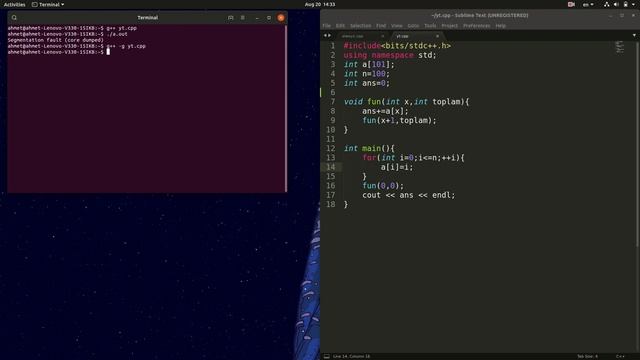
Task: Click the 'int n=100;' line
Action: pyautogui.click(x=367, y=74)
